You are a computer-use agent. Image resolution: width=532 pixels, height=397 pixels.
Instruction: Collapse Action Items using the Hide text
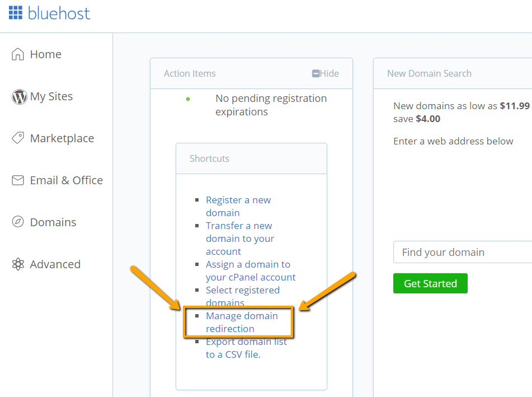tap(329, 73)
